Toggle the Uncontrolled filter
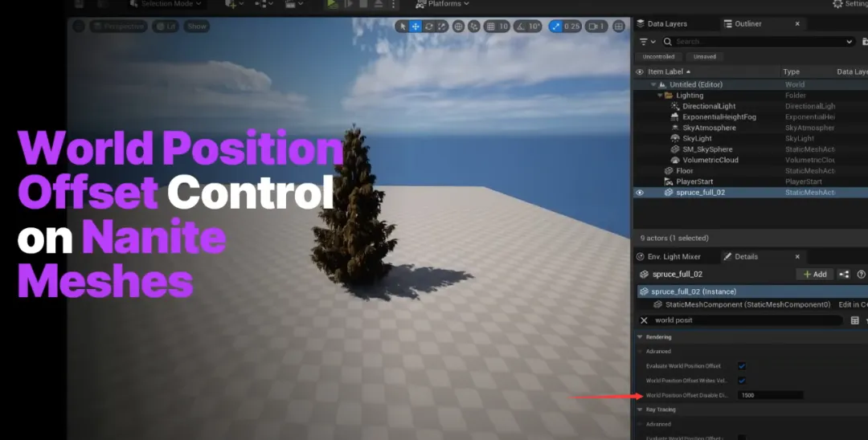Viewport: 868px width, 440px height. 658,56
